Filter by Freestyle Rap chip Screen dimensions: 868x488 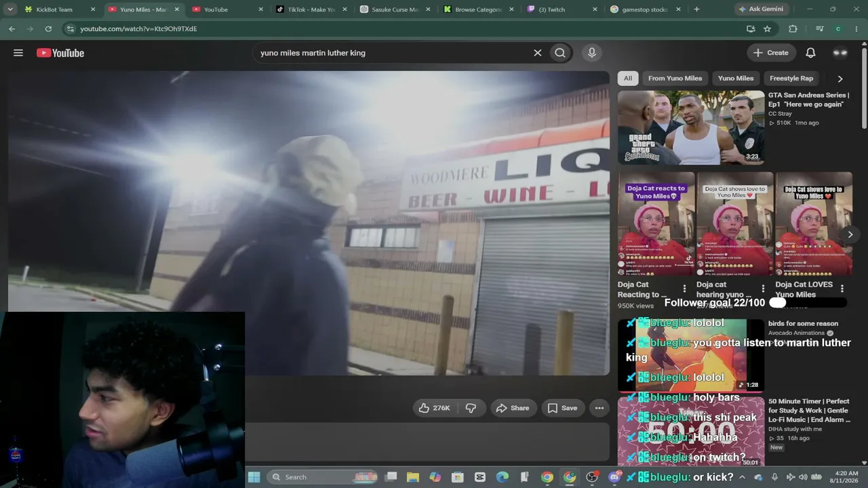point(791,79)
